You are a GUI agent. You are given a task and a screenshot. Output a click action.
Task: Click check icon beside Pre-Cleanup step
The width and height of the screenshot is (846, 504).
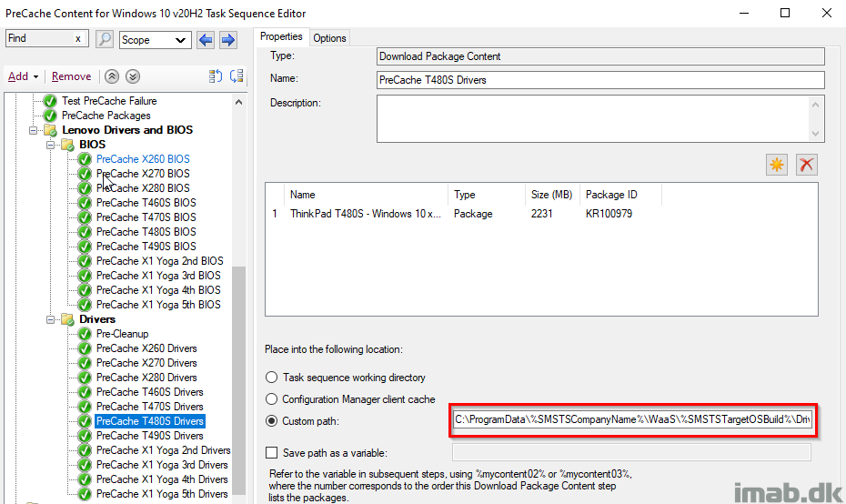pos(85,334)
